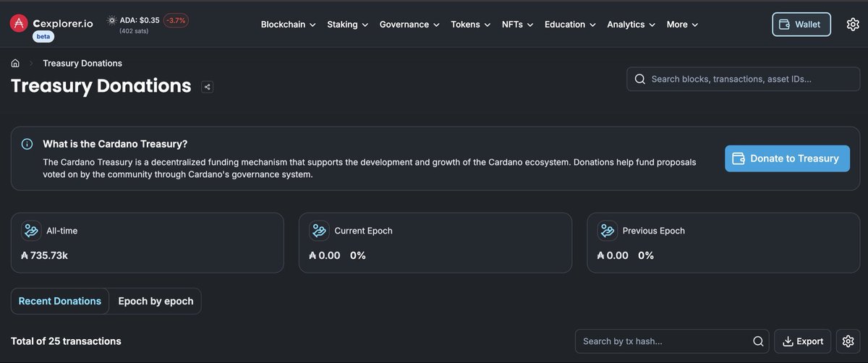Click the beta badge under logo

click(44, 37)
